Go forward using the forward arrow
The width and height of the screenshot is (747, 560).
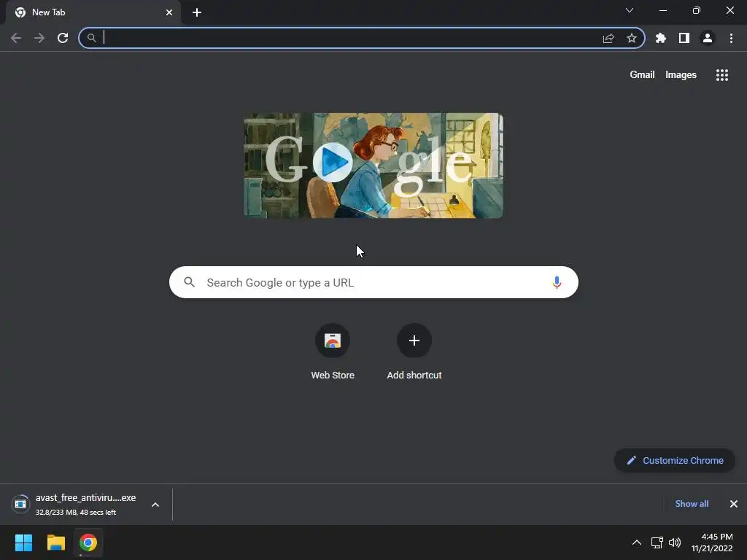tap(39, 38)
